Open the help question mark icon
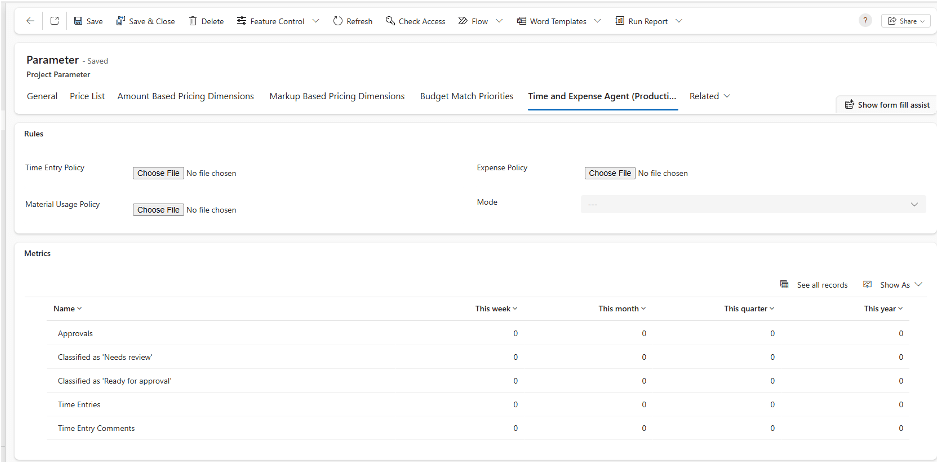The height and width of the screenshot is (462, 938). [x=865, y=20]
